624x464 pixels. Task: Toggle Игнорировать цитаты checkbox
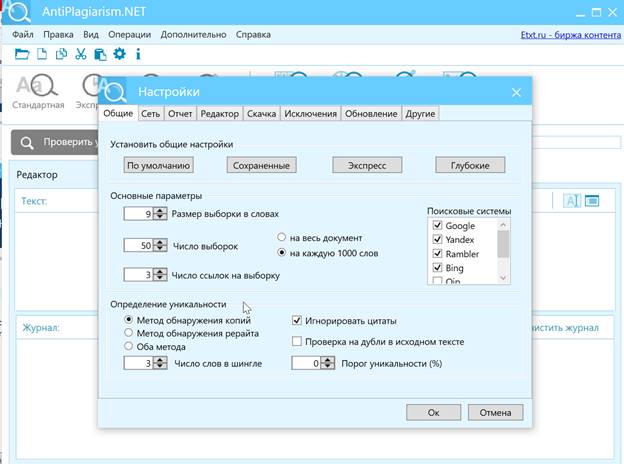(x=296, y=320)
